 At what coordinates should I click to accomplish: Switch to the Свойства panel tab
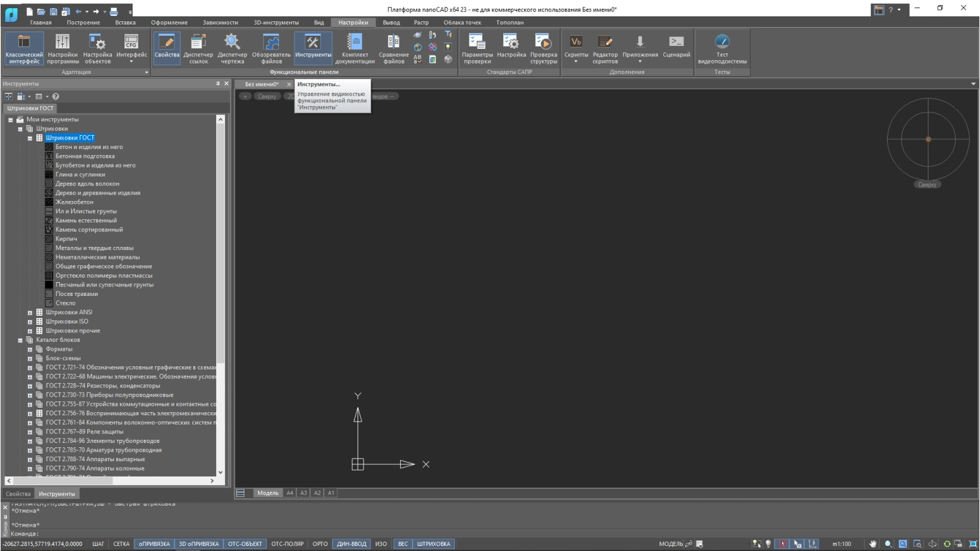18,494
